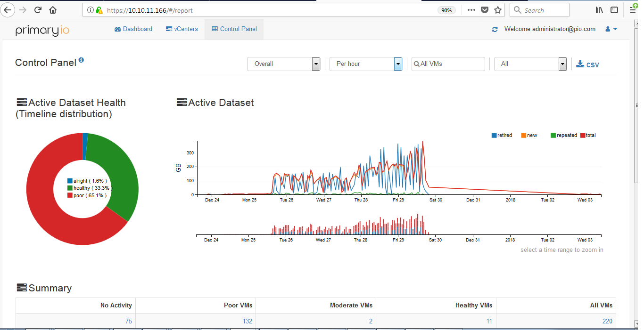Bookmark this page with the star icon
Image resolution: width=644 pixels, height=330 pixels.
(498, 10)
